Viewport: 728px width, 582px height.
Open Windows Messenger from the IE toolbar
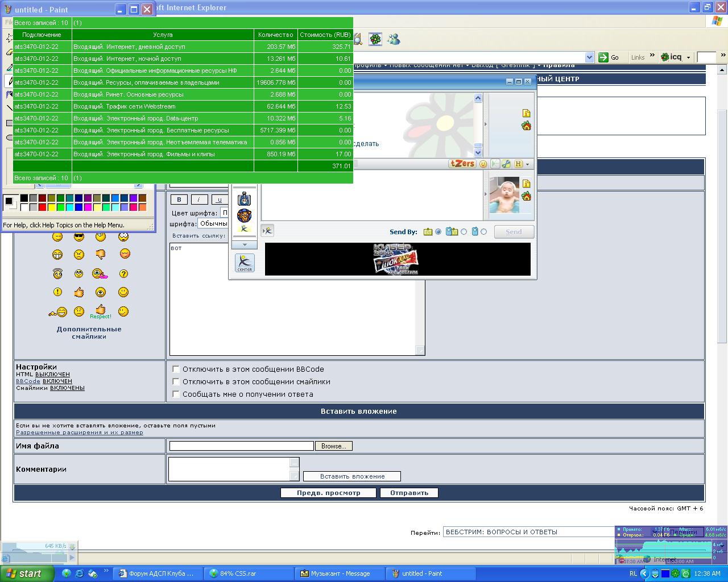(394, 39)
